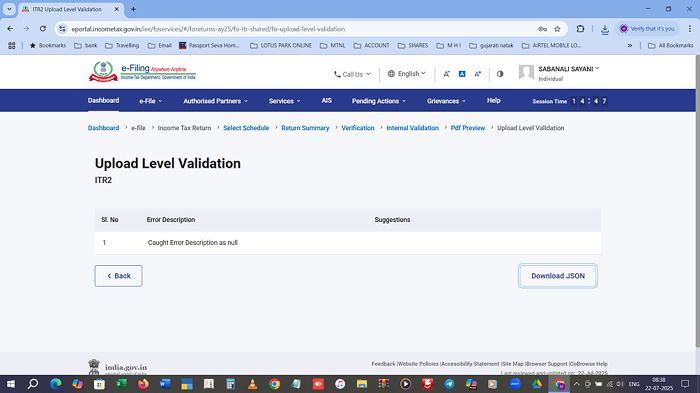Open Telegram from taskbar
Image resolution: width=700 pixels, height=393 pixels.
tap(449, 384)
